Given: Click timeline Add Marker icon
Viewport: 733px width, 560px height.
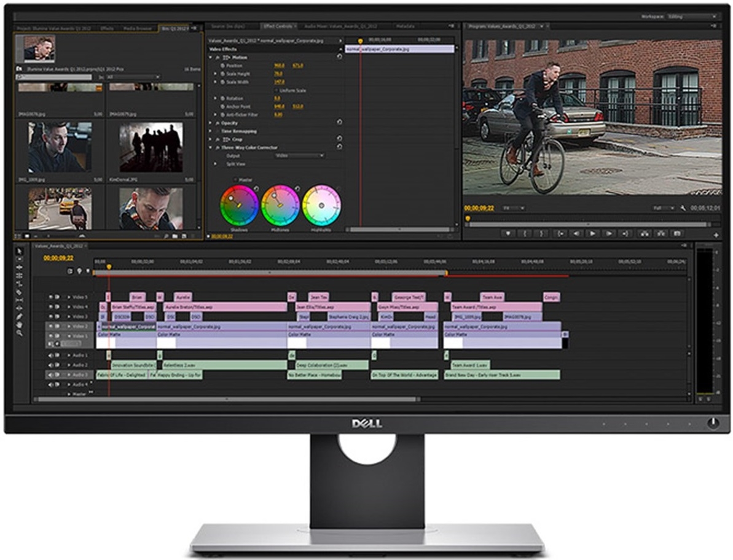Looking at the screenshot, I should pos(88,271).
